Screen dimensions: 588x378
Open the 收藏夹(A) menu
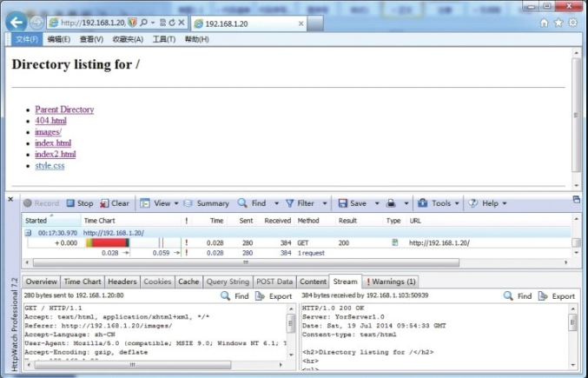tap(128, 39)
